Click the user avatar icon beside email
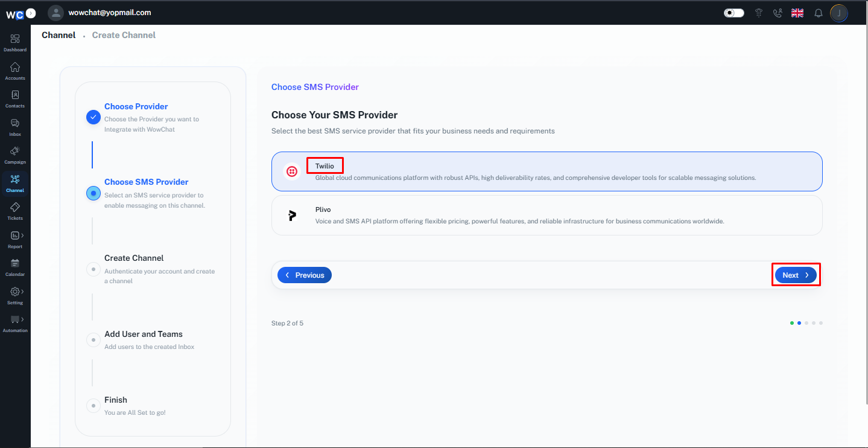Viewport: 868px width, 448px height. coord(55,13)
